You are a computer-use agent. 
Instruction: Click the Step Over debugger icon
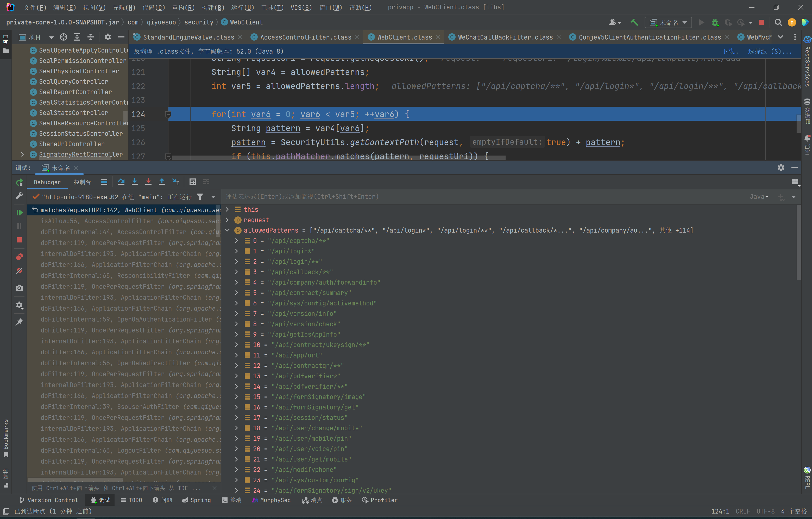coord(121,182)
